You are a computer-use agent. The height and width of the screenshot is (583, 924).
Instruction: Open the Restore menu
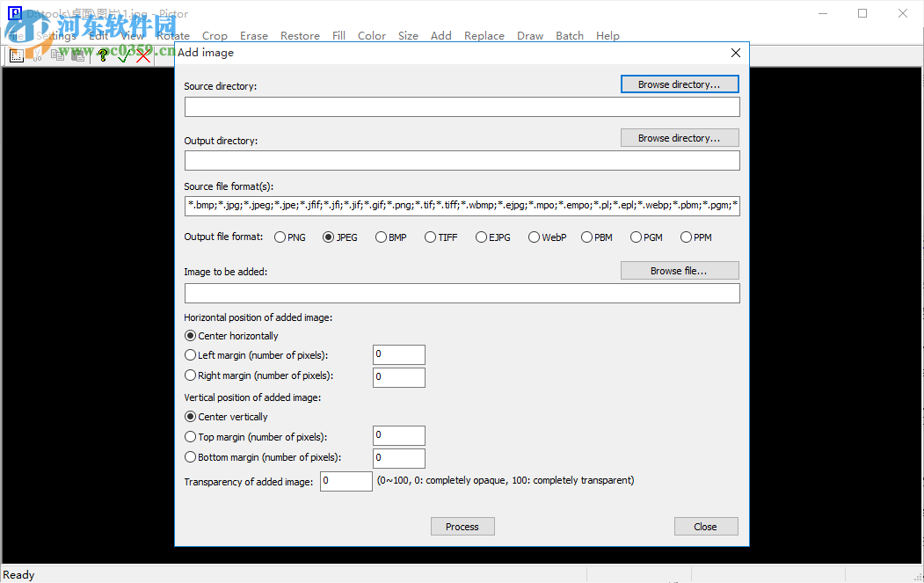click(300, 36)
